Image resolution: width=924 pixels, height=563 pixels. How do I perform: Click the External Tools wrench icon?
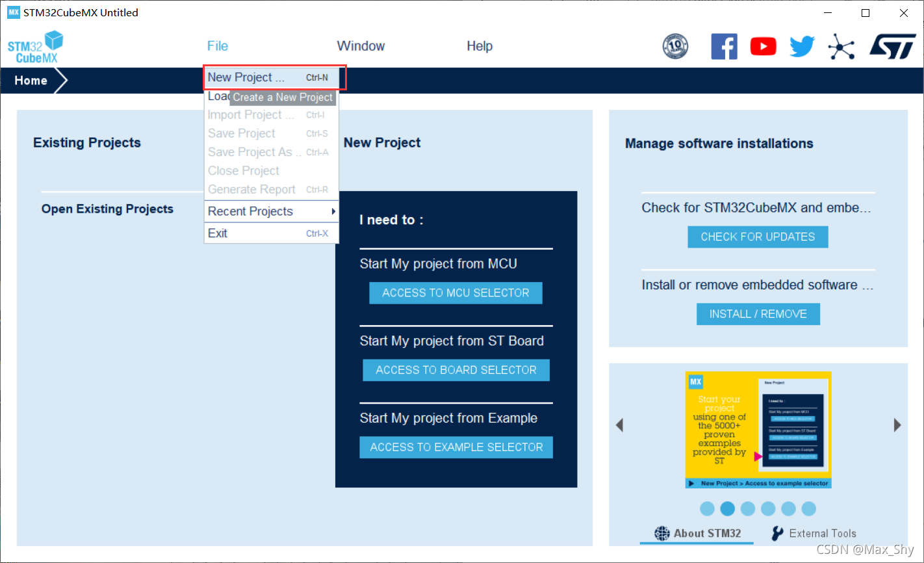[777, 533]
